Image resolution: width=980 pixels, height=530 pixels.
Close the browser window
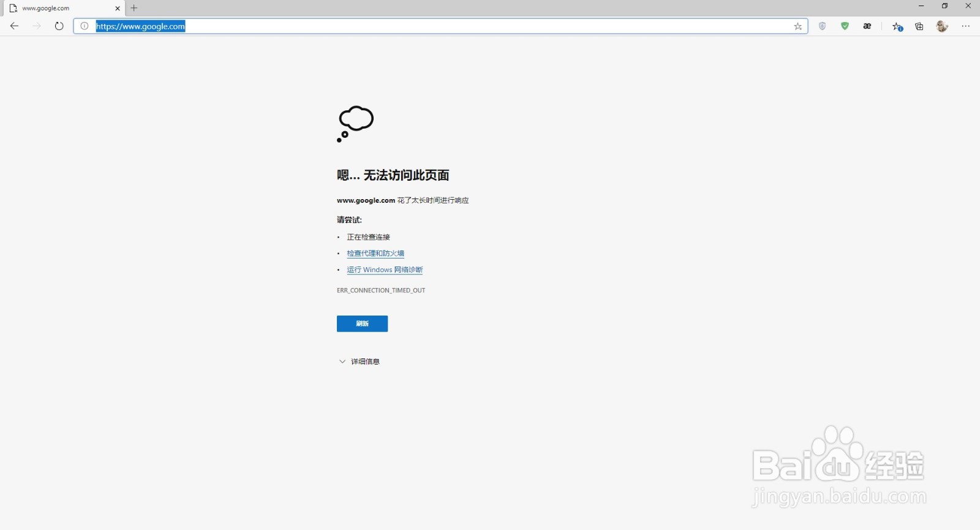(968, 6)
